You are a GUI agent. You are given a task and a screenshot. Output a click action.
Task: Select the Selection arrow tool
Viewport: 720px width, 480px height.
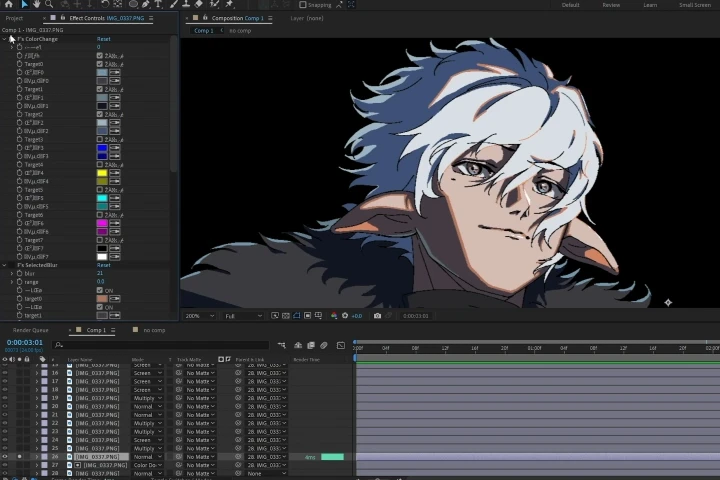[24, 4]
